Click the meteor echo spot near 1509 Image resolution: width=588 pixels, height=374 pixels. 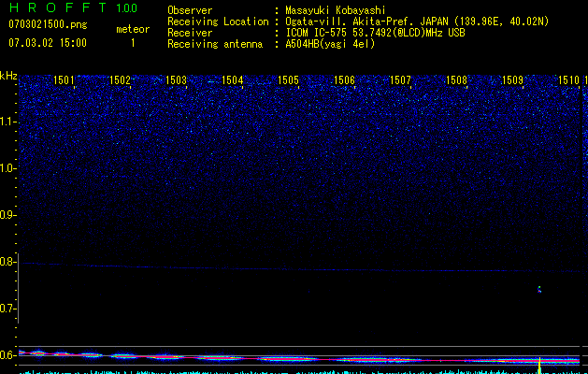(x=539, y=289)
